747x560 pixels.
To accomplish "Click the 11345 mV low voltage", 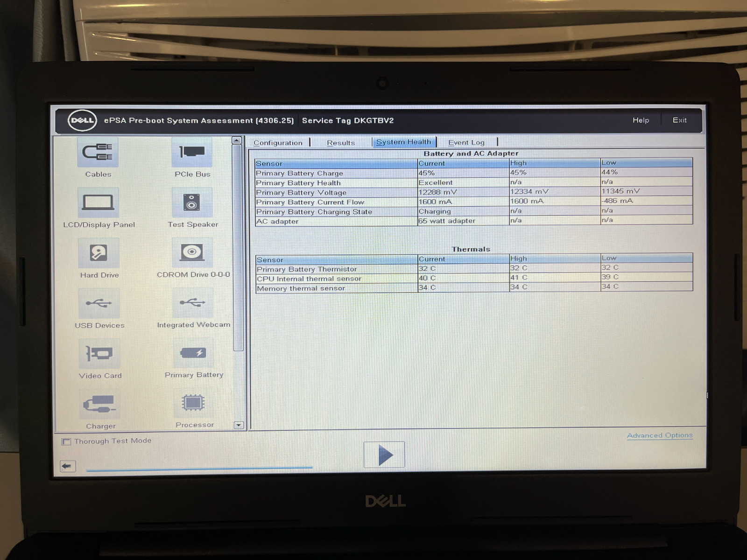I will coord(620,191).
